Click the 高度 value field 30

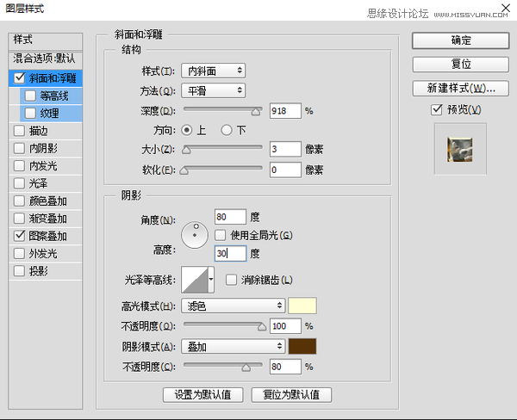(x=230, y=253)
